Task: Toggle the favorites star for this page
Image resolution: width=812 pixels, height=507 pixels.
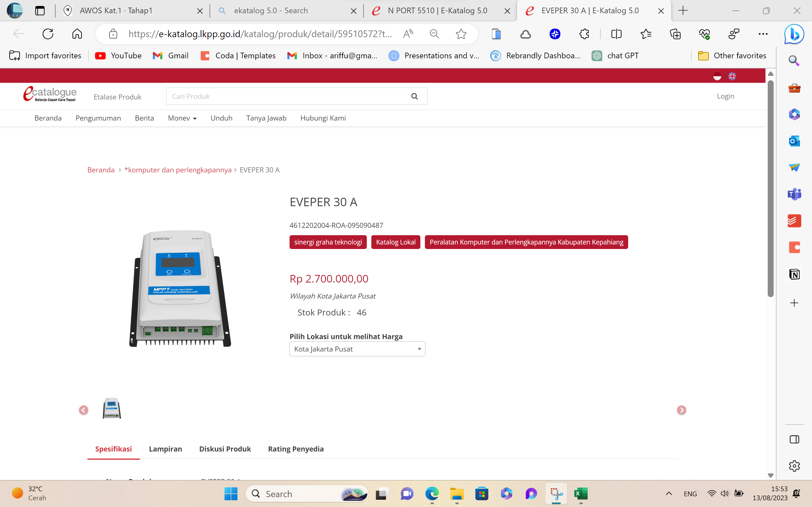Action: tap(461, 34)
